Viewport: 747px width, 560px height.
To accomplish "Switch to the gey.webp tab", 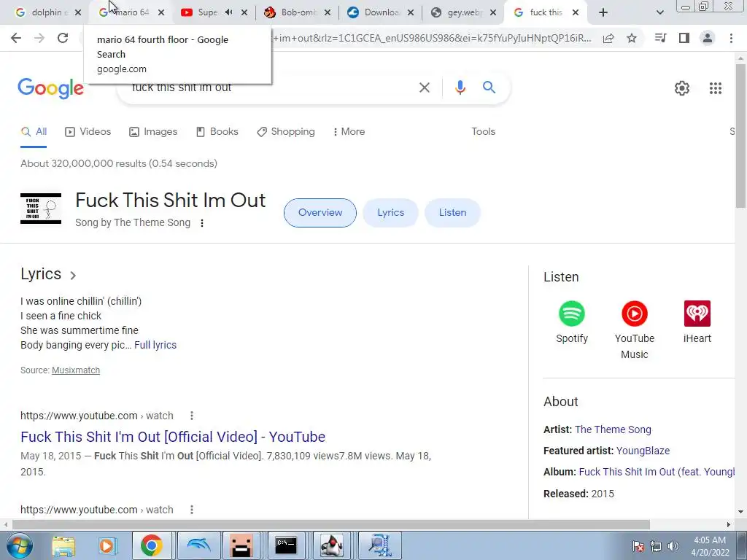I will click(463, 12).
